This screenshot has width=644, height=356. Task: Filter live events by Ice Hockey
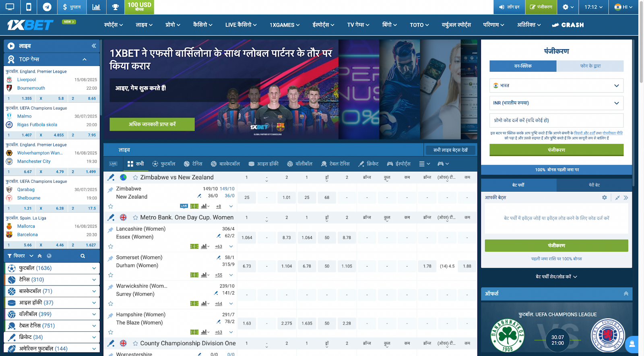264,164
